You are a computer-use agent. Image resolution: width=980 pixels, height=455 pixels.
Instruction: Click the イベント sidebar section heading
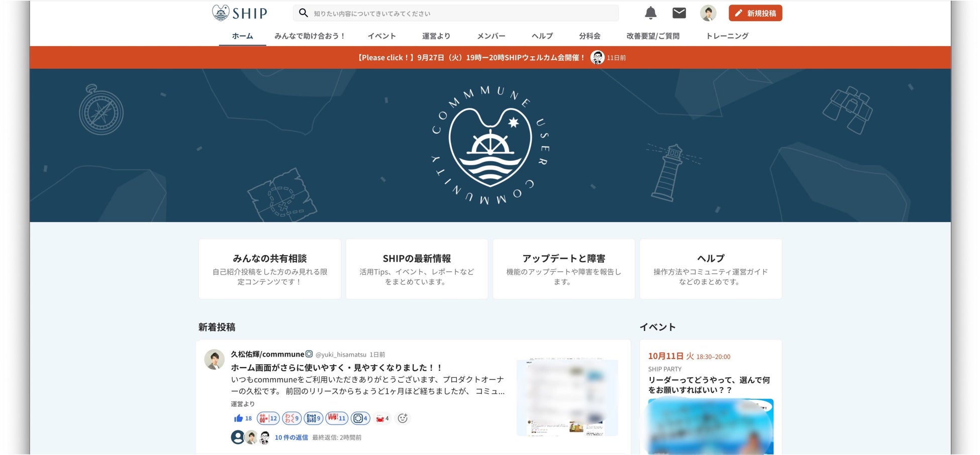pyautogui.click(x=657, y=327)
